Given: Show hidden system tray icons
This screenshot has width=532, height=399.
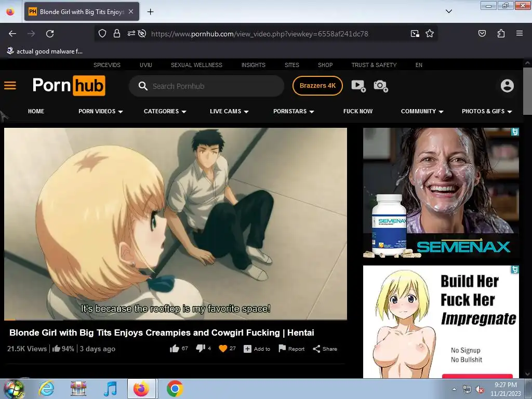Looking at the screenshot, I should pos(454,389).
